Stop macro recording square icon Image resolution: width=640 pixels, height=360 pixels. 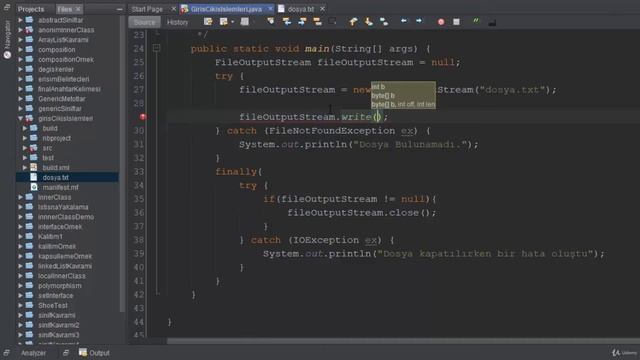pos(456,22)
